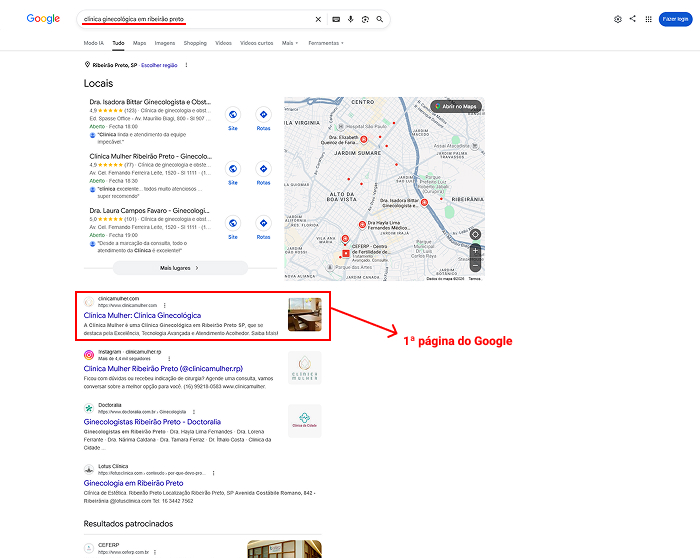
Task: Select the Tudo tab
Action: [118, 43]
